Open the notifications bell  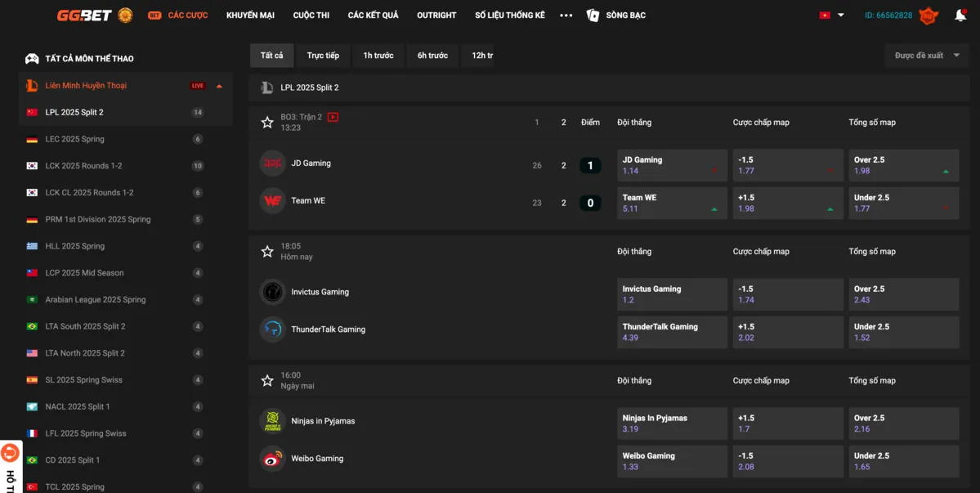point(960,15)
